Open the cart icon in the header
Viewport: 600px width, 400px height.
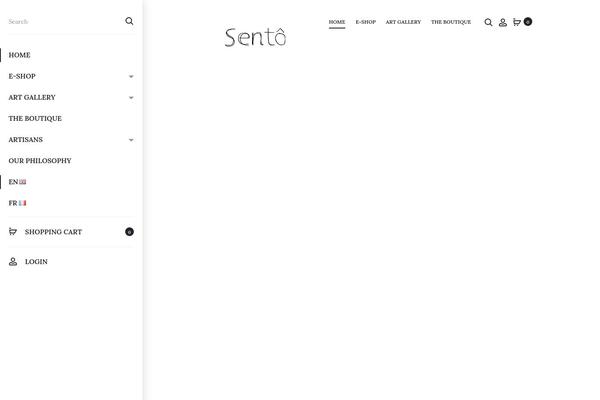[517, 22]
